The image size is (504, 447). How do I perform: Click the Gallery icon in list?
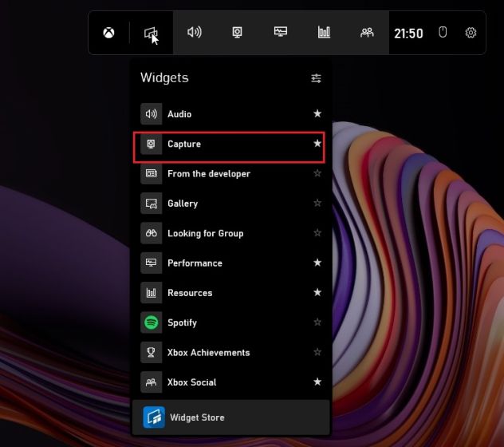tap(151, 204)
